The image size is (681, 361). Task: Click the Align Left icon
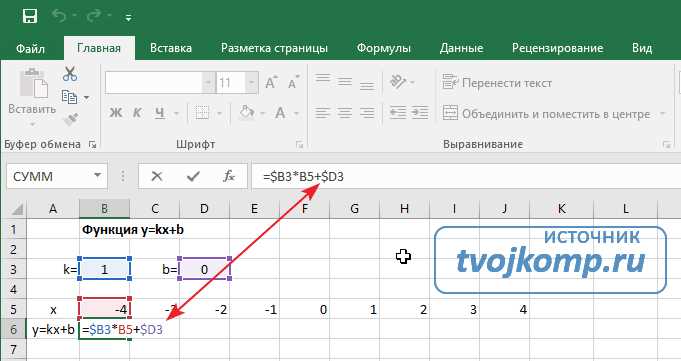pyautogui.click(x=323, y=113)
